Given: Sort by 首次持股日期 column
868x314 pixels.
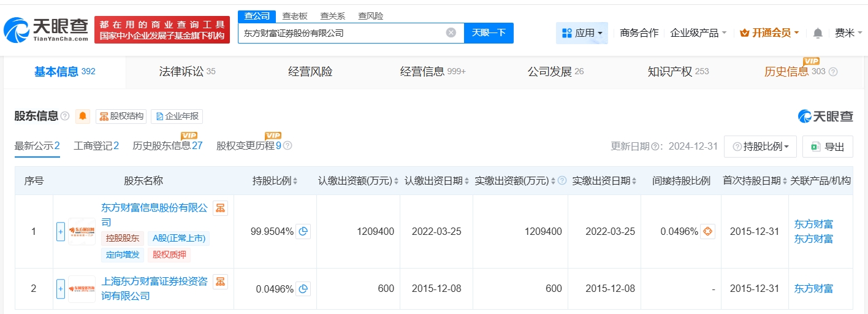Looking at the screenshot, I should 754,181.
